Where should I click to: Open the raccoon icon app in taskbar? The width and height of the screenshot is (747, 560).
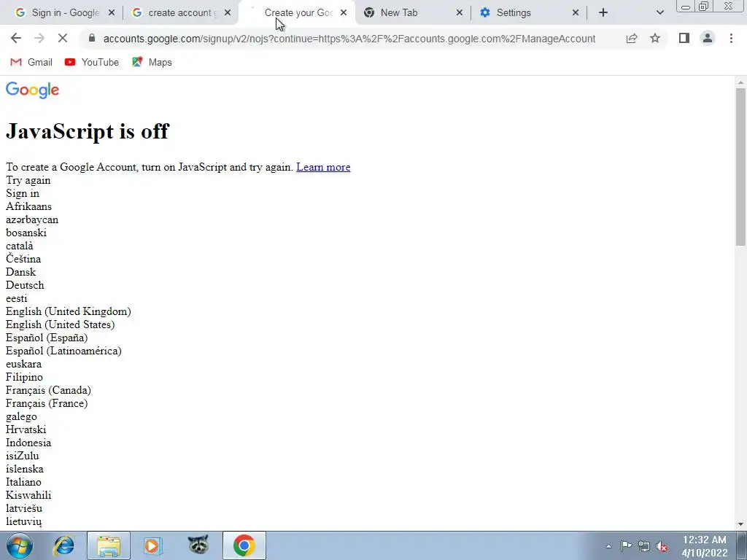tap(198, 545)
